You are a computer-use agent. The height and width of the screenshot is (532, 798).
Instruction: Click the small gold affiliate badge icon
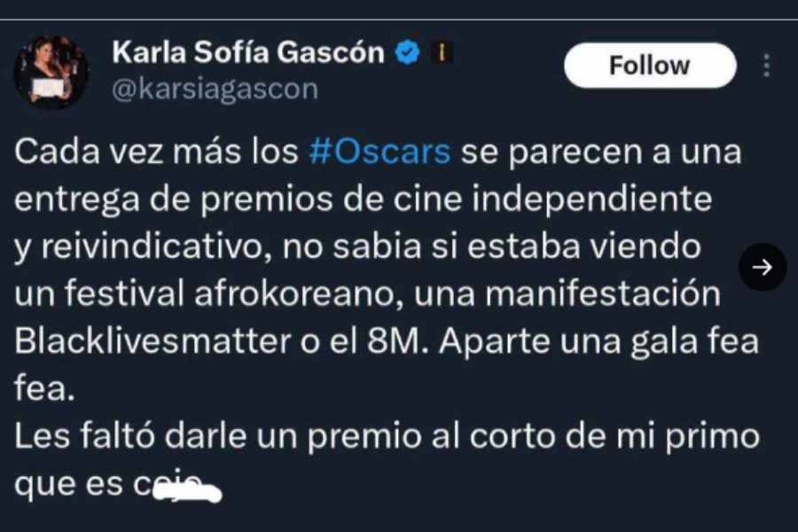pyautogui.click(x=442, y=52)
